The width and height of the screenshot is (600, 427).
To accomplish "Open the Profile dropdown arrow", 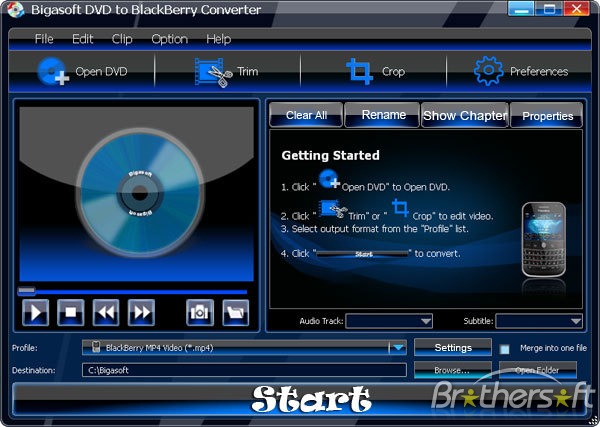I will point(398,348).
